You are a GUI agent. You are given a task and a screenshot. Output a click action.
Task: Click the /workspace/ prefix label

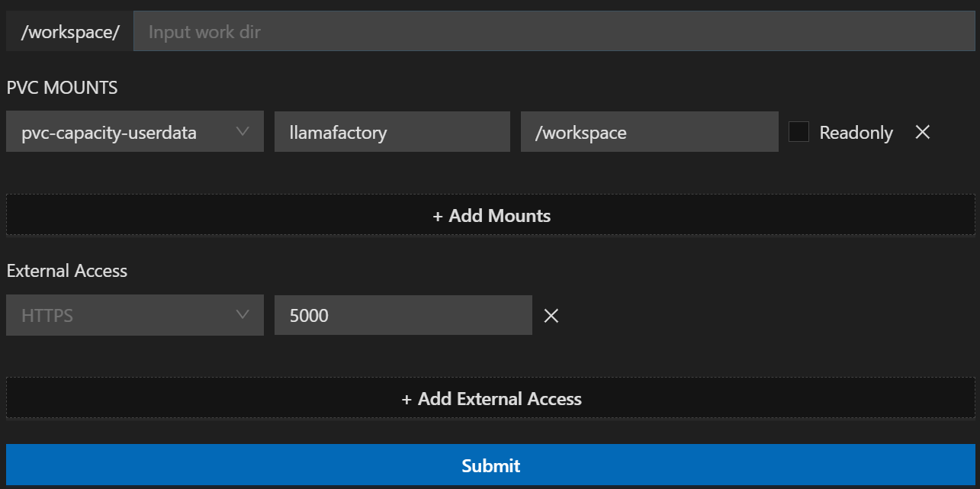click(69, 33)
